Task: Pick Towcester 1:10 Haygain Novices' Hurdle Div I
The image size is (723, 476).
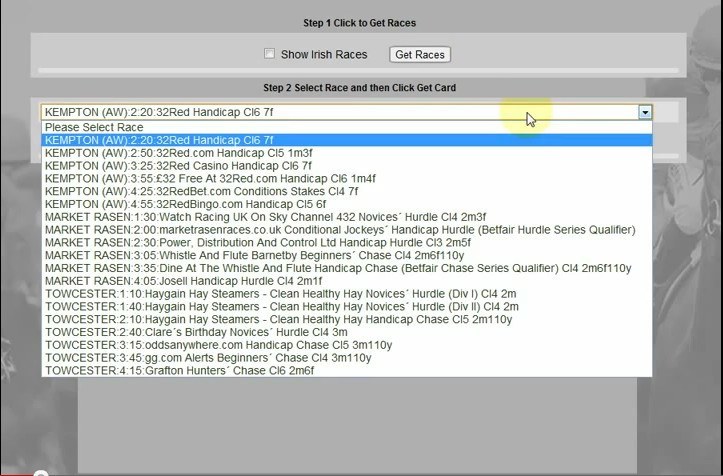Action: pyautogui.click(x=347, y=294)
